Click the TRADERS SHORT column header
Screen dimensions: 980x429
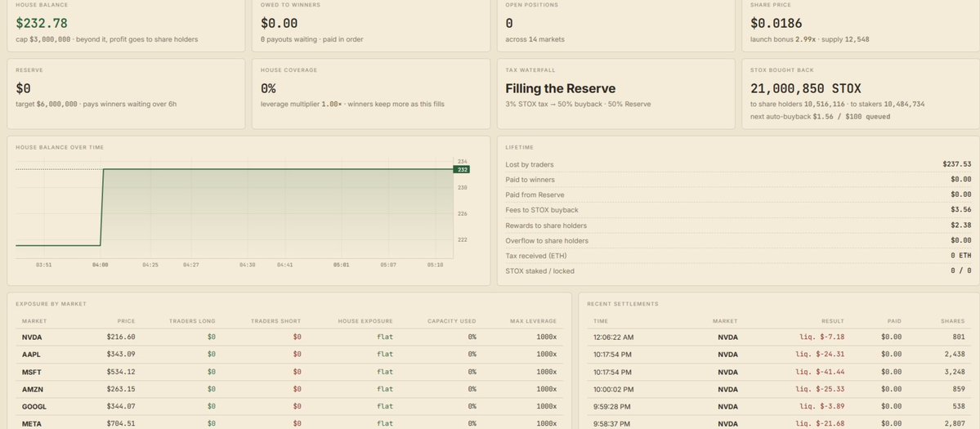pyautogui.click(x=275, y=321)
